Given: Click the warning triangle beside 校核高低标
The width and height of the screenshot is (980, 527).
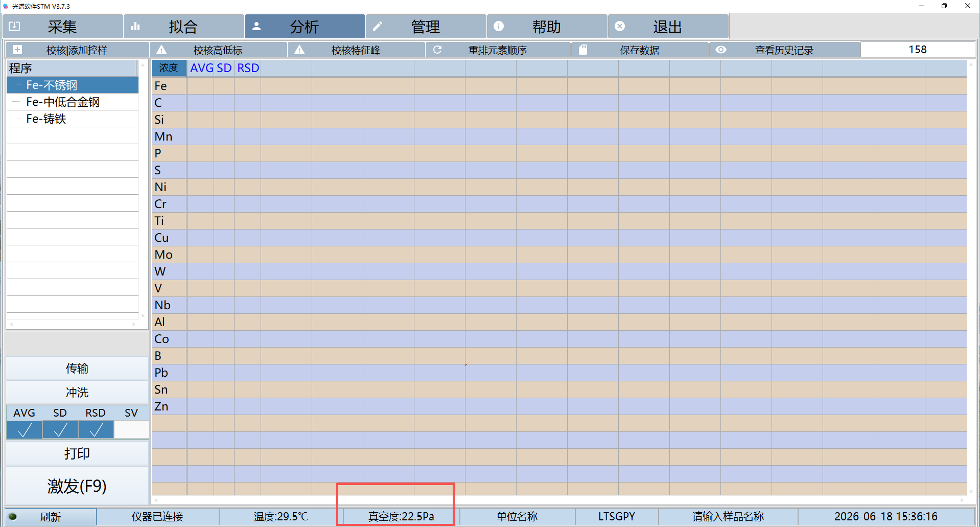Looking at the screenshot, I should click(161, 50).
